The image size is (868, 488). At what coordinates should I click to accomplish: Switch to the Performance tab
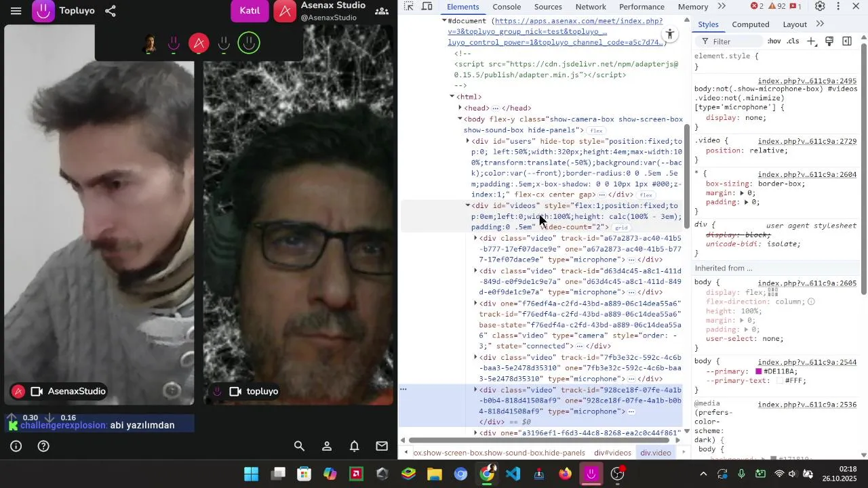pyautogui.click(x=642, y=7)
